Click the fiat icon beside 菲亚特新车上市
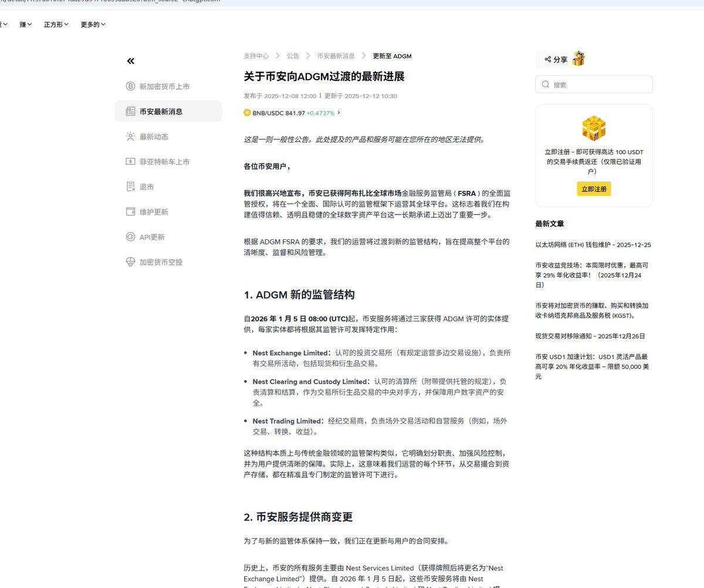Screen dimensions: 704x588 point(130,162)
